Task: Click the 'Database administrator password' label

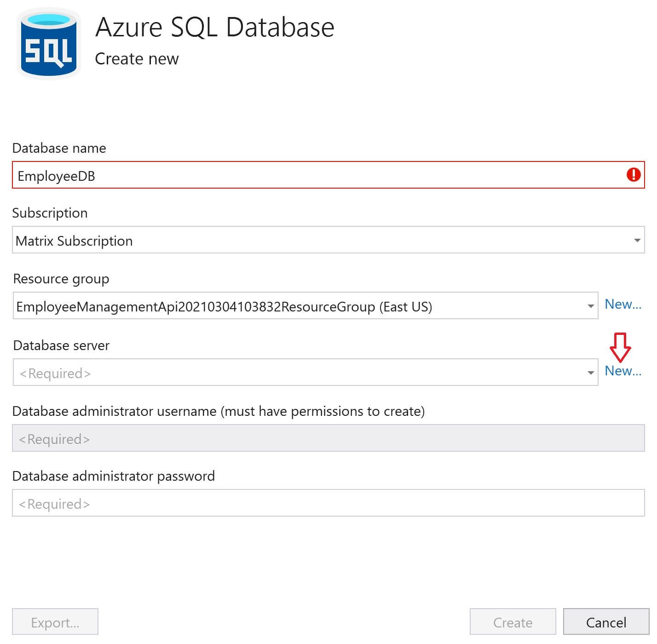Action: tap(114, 476)
